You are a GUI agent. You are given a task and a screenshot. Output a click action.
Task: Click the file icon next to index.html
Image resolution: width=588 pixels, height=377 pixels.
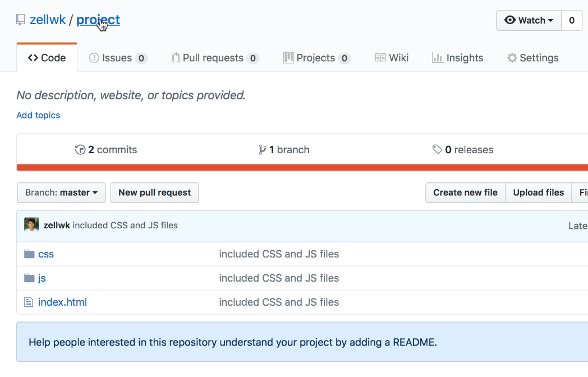coord(29,302)
